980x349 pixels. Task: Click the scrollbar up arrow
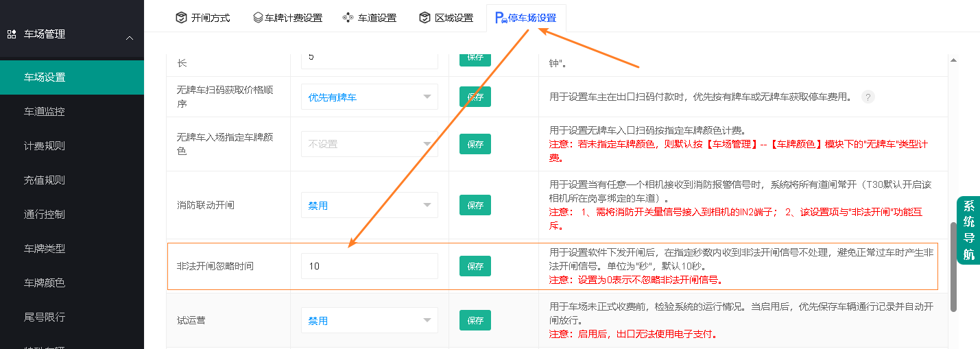click(953, 60)
